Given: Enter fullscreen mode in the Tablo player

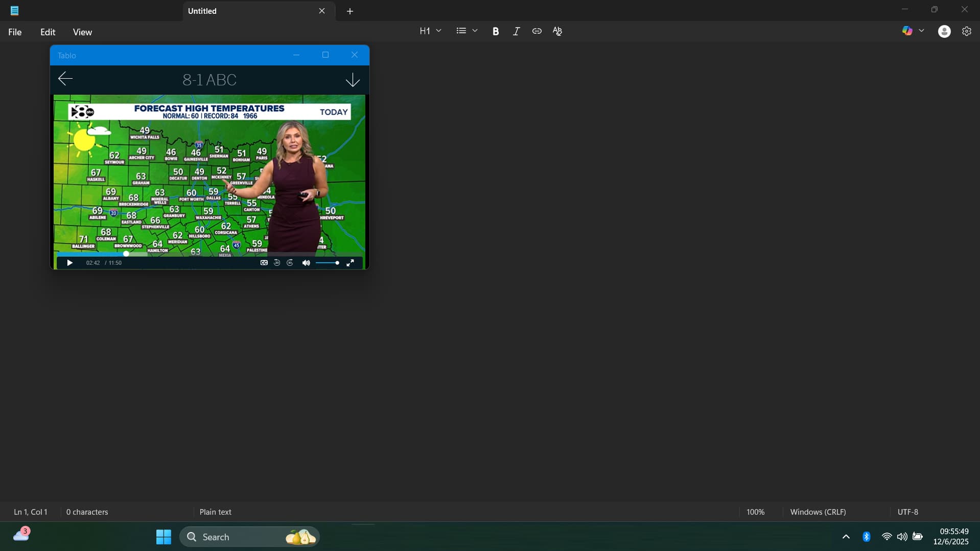Looking at the screenshot, I should pos(351,263).
